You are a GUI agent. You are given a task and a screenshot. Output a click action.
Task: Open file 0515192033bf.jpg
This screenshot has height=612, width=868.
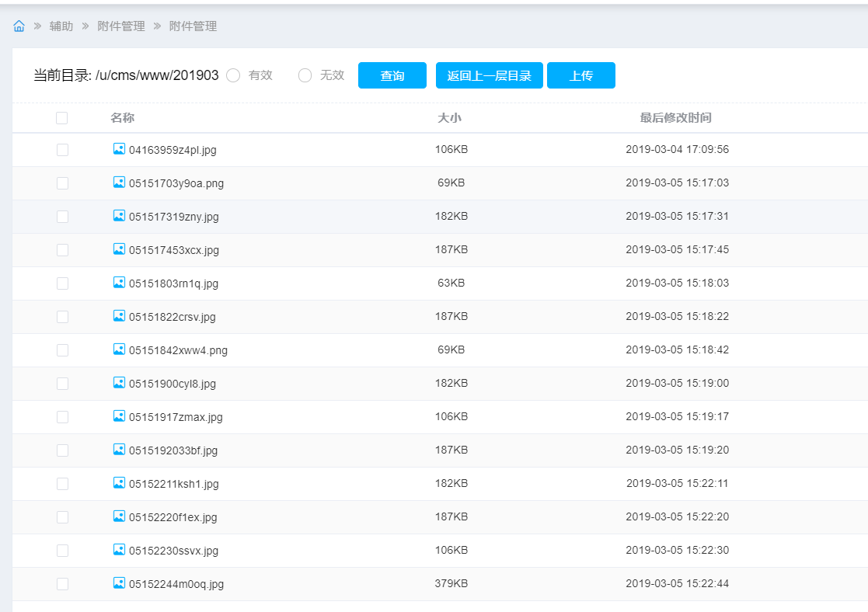tap(173, 450)
